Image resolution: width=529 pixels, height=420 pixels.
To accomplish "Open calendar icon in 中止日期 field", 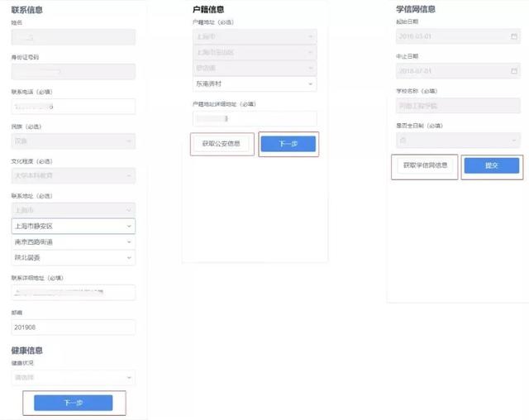I will coord(514,71).
